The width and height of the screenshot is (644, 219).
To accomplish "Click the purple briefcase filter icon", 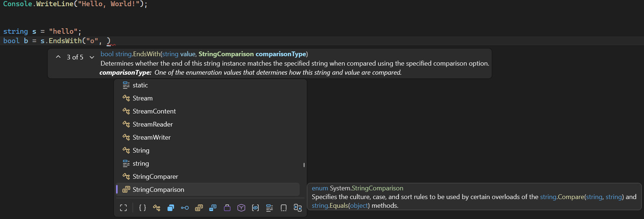I will pos(227,208).
